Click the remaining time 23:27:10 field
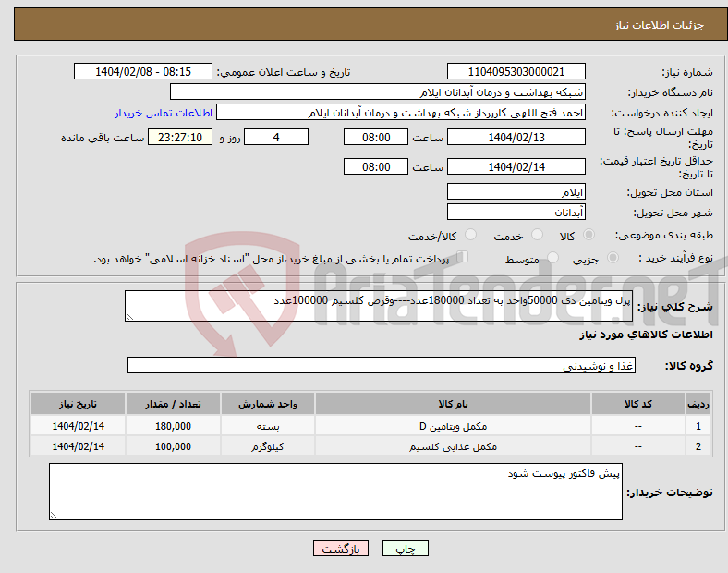728x573 pixels. 180,137
